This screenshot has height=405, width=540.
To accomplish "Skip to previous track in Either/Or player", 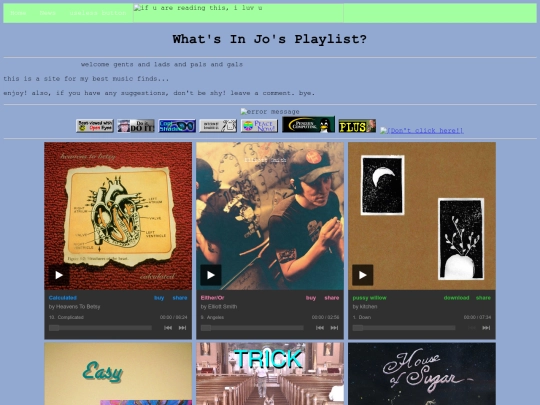I will 320,328.
